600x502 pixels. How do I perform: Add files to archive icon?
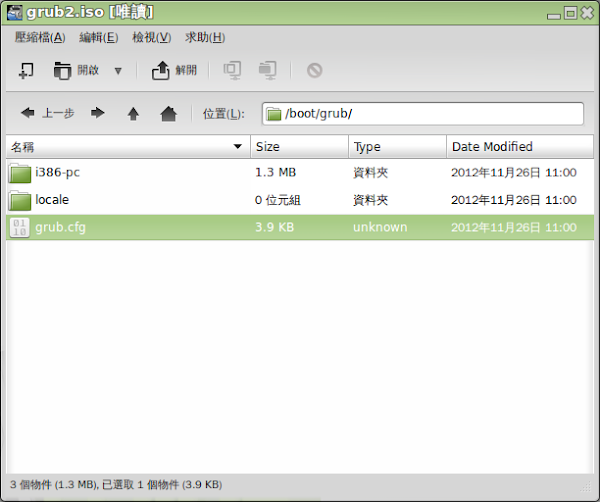(x=232, y=70)
